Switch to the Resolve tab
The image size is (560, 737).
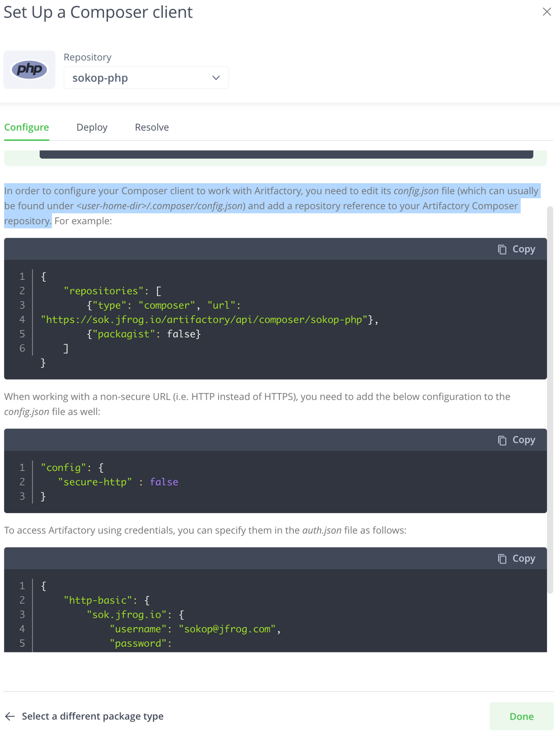[x=152, y=127]
